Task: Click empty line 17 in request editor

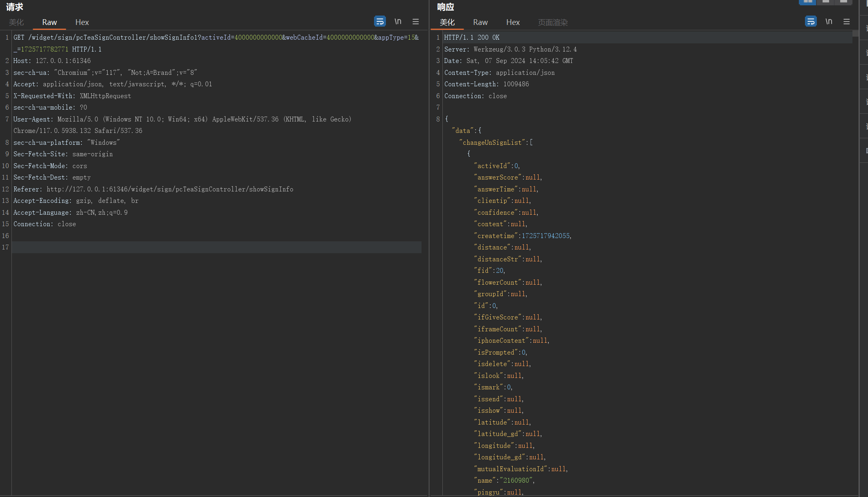Action: [205, 247]
